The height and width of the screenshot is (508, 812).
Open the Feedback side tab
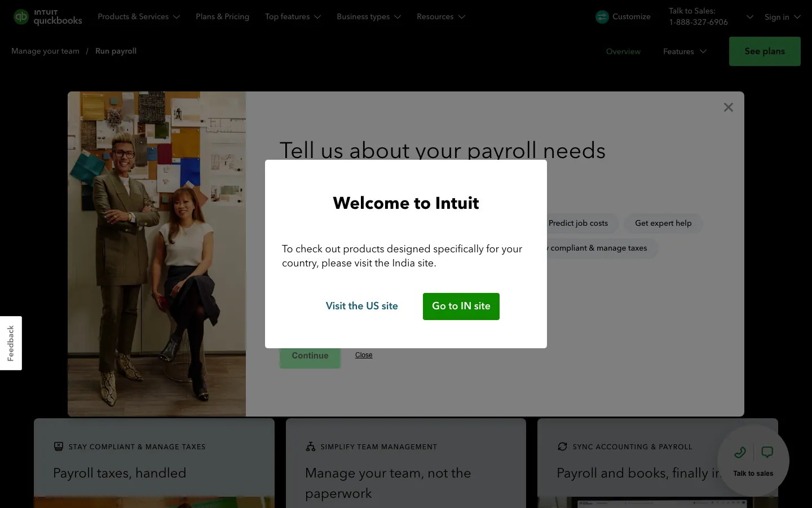(x=11, y=343)
